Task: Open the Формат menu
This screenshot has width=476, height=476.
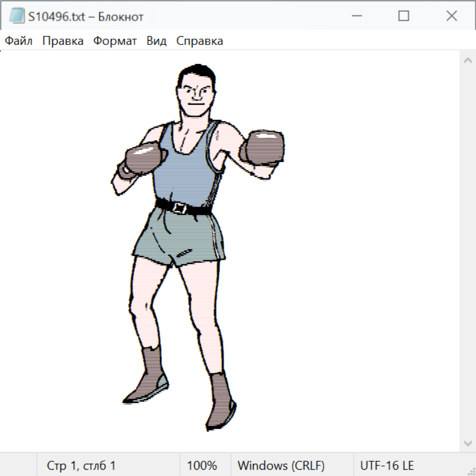Action: 115,41
